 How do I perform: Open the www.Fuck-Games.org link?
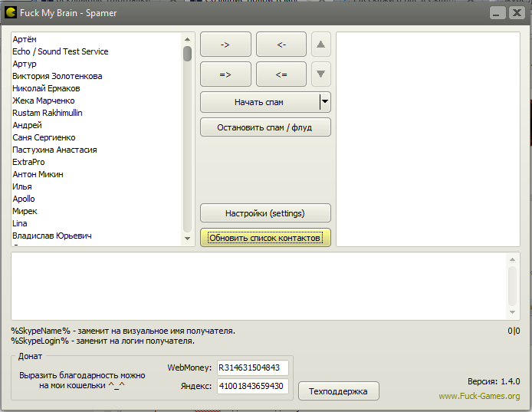(x=479, y=396)
